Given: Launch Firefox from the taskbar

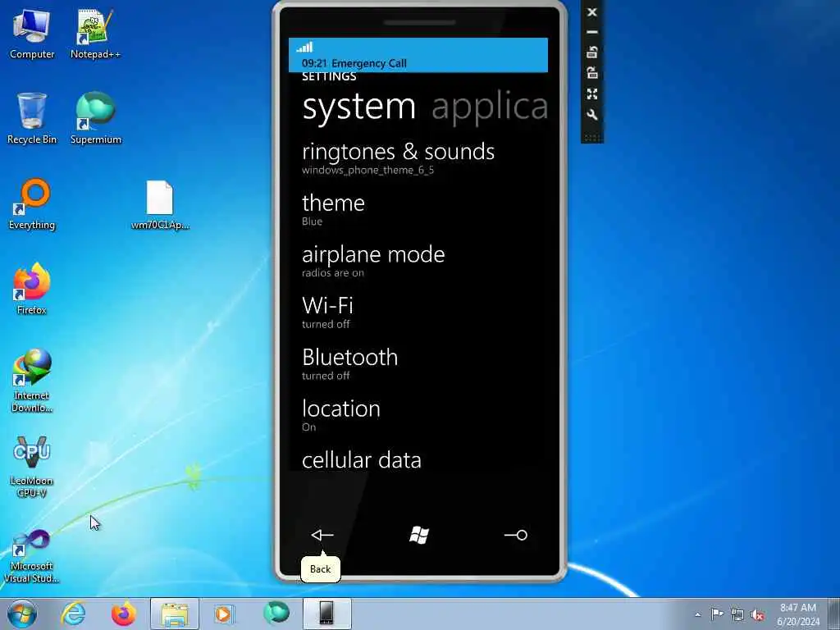Looking at the screenshot, I should [x=123, y=614].
